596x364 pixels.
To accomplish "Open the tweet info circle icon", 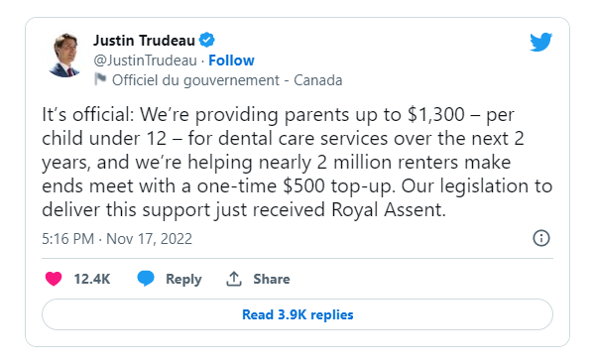I will [541, 238].
